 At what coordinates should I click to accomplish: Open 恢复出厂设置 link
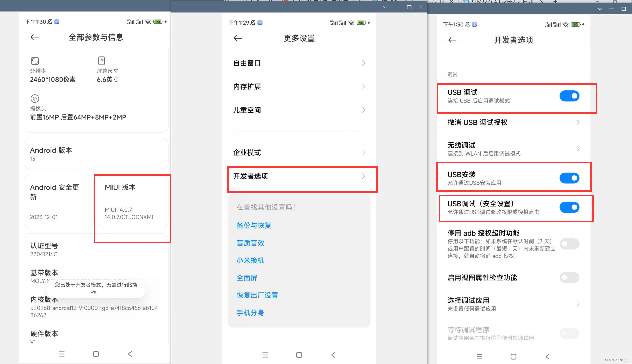pos(257,295)
